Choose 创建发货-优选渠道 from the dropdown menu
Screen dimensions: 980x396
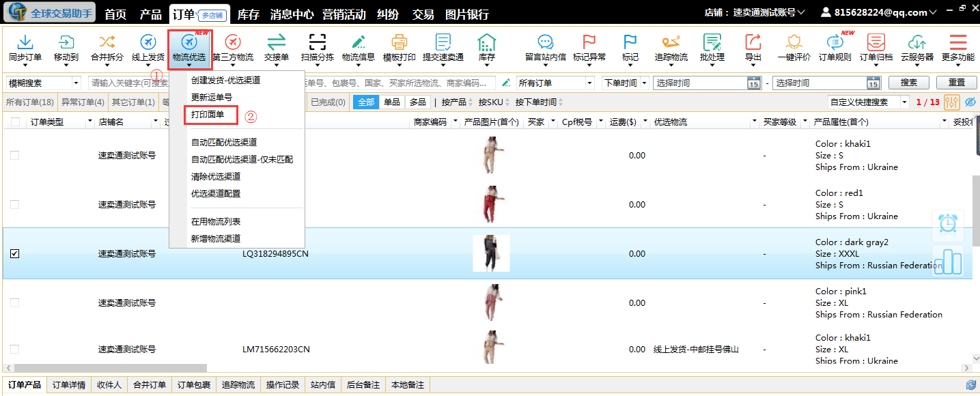tap(225, 80)
